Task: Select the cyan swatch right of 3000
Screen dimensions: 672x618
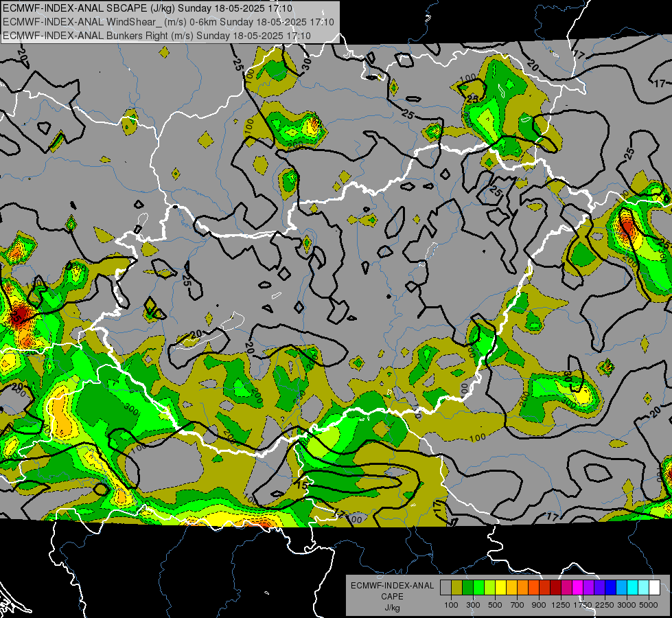Action: [x=633, y=588]
